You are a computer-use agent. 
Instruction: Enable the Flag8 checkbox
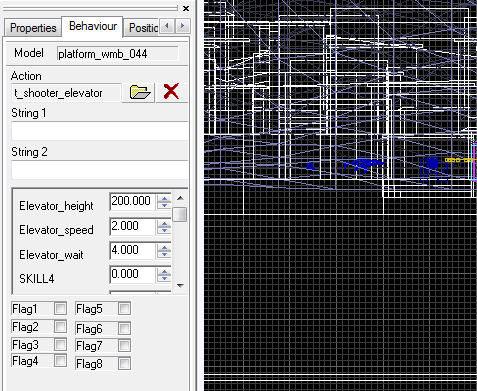click(x=124, y=363)
